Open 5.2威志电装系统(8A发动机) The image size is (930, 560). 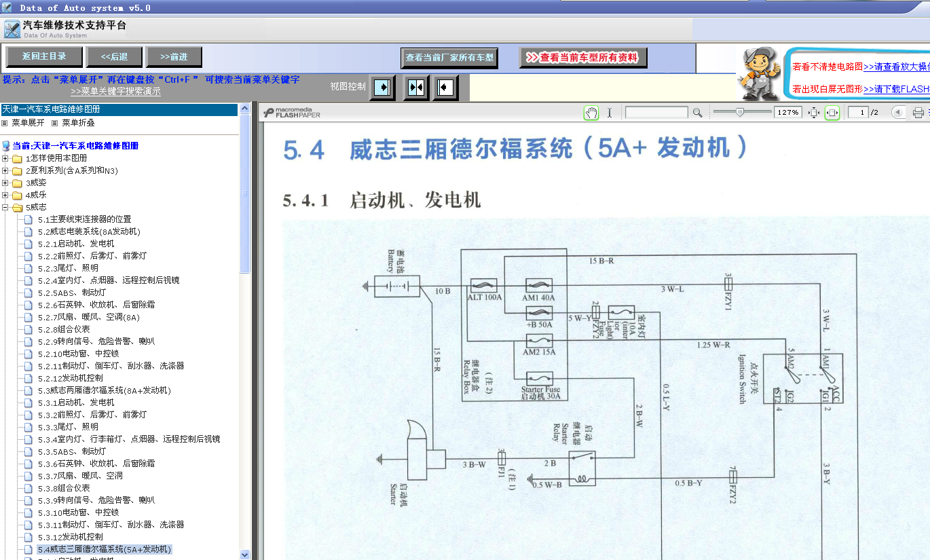click(89, 231)
